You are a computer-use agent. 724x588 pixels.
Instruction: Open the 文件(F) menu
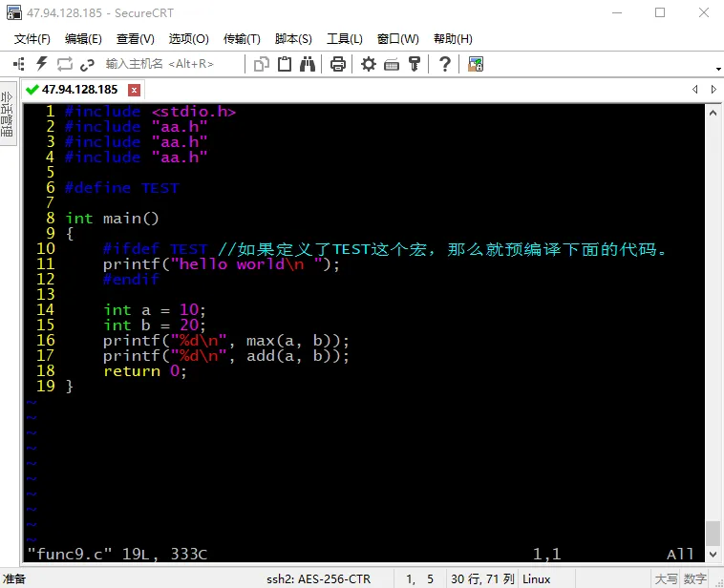(x=32, y=39)
